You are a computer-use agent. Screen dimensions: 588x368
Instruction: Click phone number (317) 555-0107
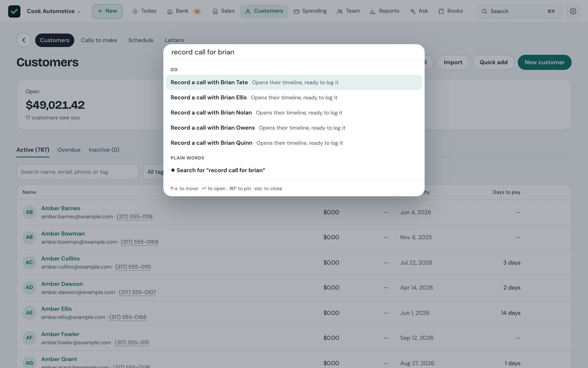(137, 293)
